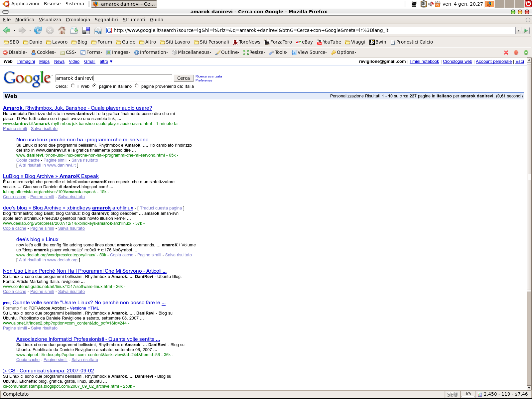Open the Outline dropdown menu
Image resolution: width=532 pixels, height=399 pixels.
tap(227, 53)
